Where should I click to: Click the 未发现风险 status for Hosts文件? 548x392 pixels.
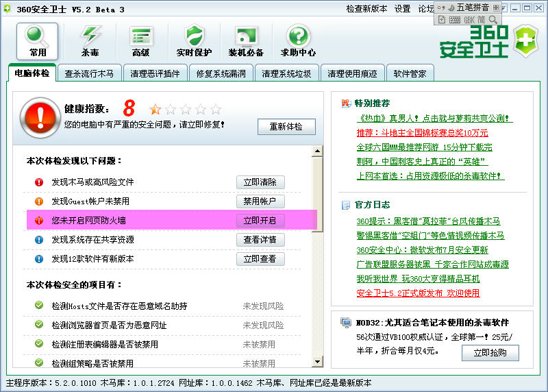pos(263,306)
